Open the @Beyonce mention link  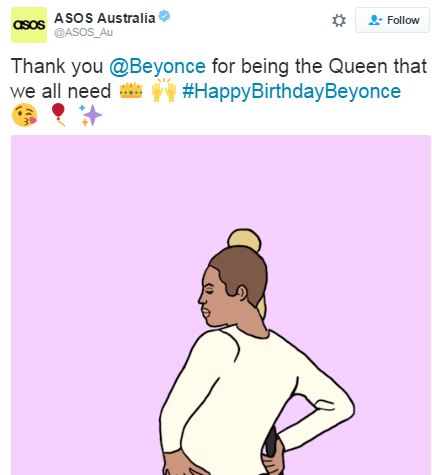[157, 66]
